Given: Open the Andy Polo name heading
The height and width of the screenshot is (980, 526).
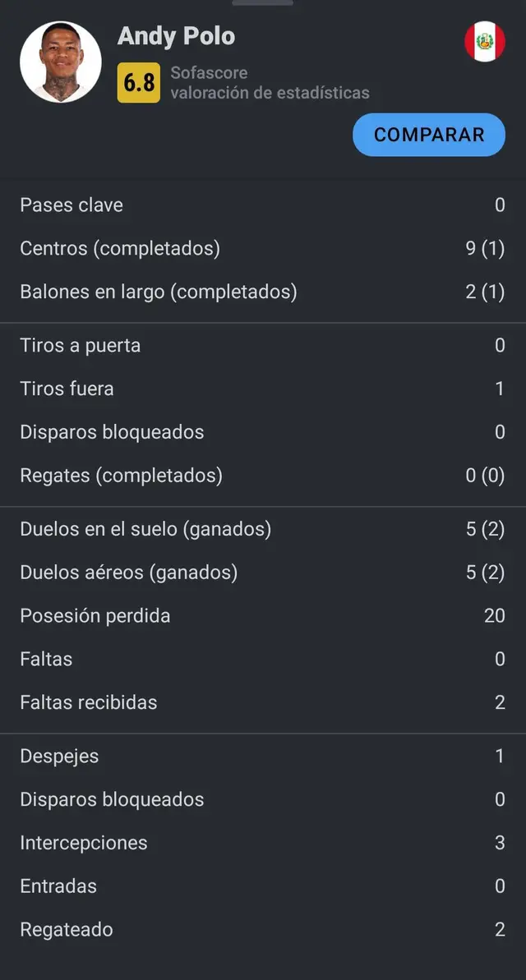Looking at the screenshot, I should click(x=176, y=36).
